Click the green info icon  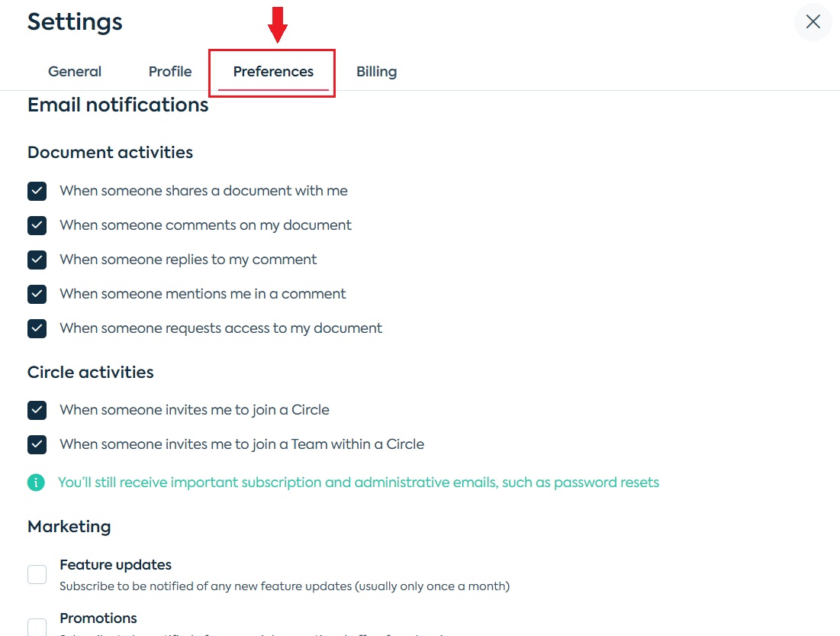point(36,483)
